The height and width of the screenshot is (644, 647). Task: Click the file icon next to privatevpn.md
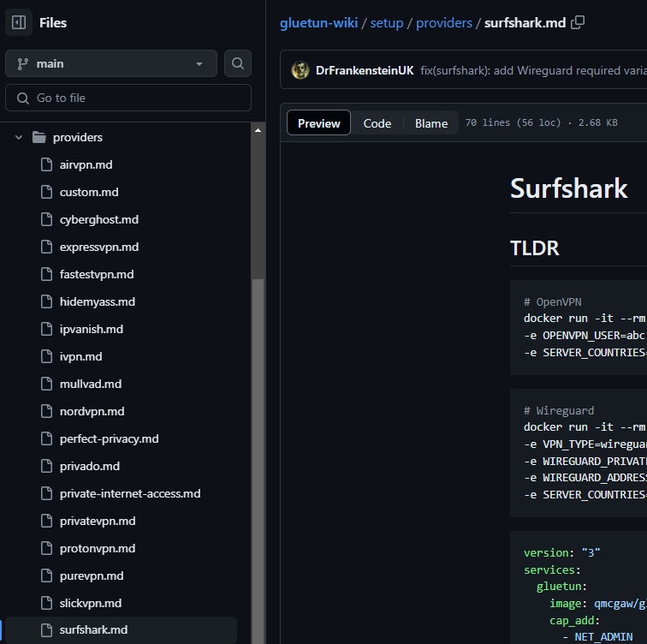point(46,521)
